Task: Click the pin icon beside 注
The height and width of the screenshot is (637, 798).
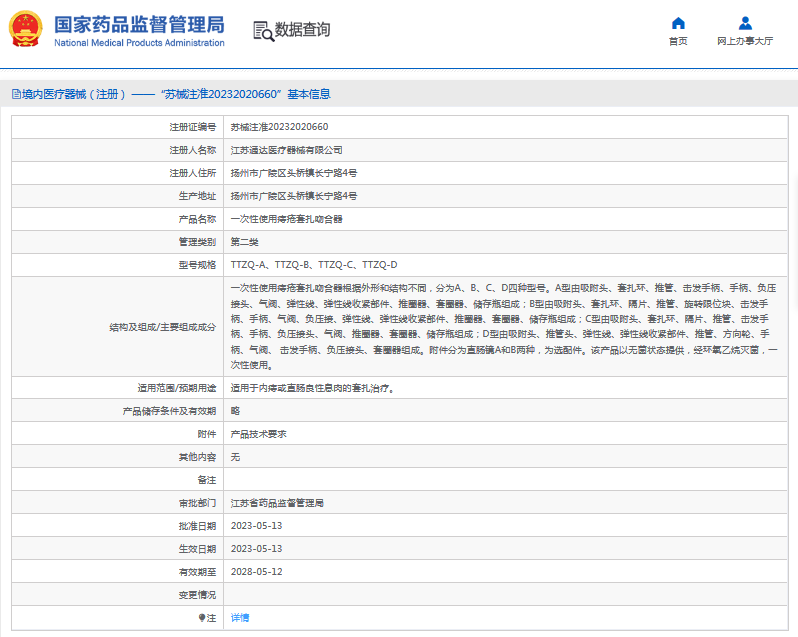Action: click(x=202, y=618)
